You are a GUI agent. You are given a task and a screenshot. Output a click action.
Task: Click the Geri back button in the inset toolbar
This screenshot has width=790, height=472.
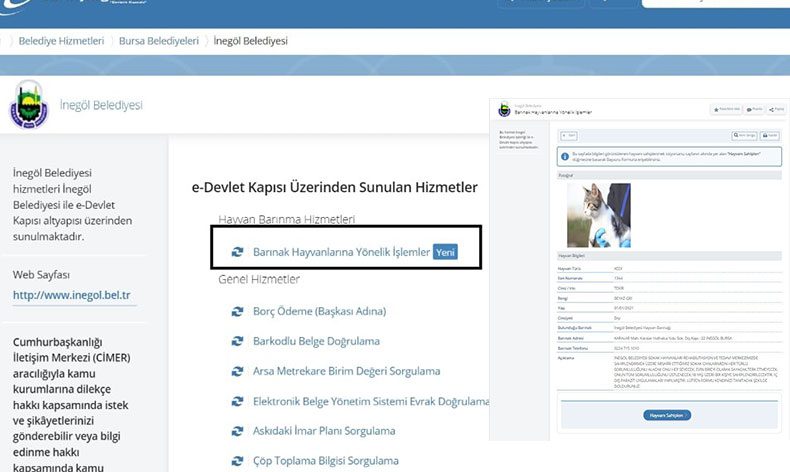(569, 136)
